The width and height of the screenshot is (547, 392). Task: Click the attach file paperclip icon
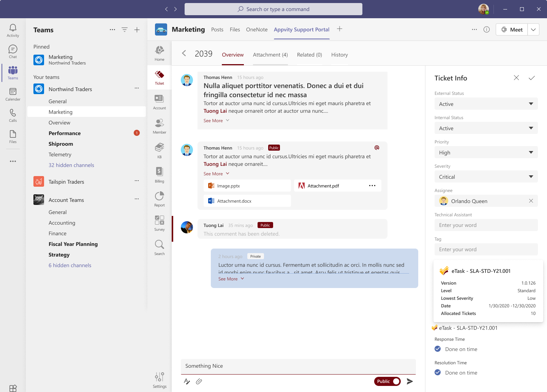pos(199,381)
